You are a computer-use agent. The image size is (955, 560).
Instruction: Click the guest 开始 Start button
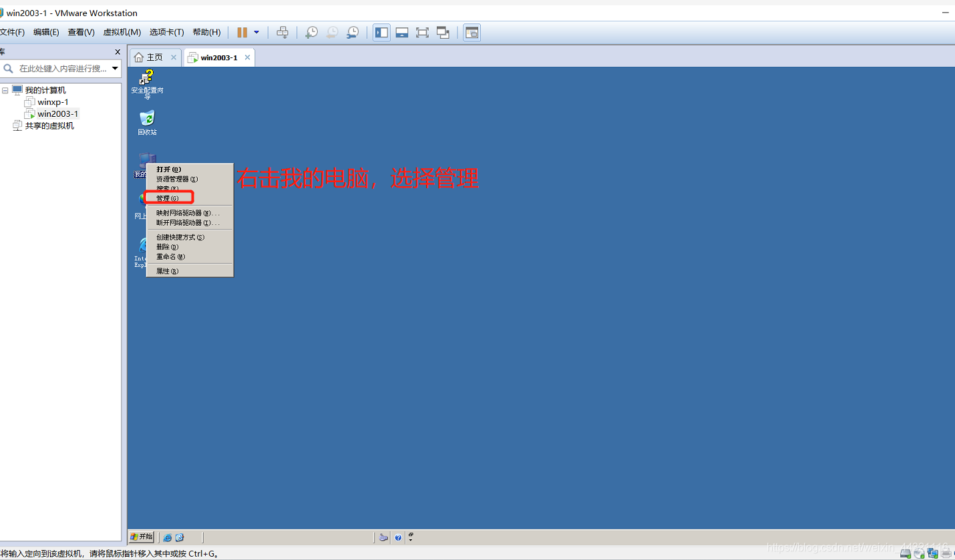pyautogui.click(x=142, y=537)
